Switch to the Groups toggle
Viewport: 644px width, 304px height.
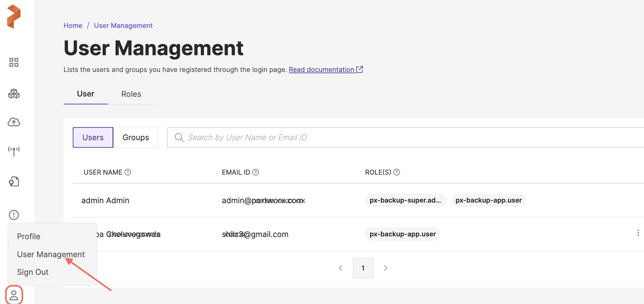(x=135, y=137)
